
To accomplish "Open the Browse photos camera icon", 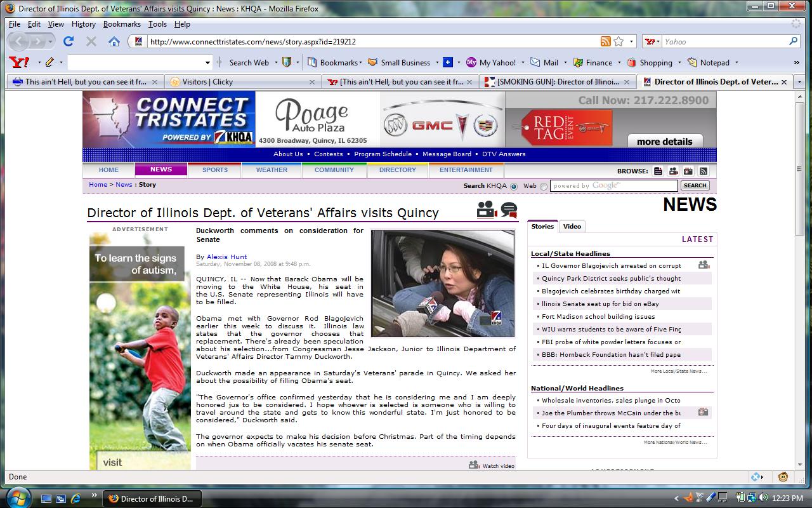I will tap(688, 171).
